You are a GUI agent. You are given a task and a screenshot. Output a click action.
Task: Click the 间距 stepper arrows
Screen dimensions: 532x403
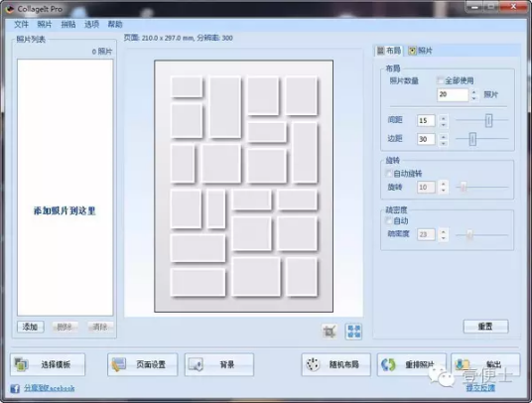443,121
